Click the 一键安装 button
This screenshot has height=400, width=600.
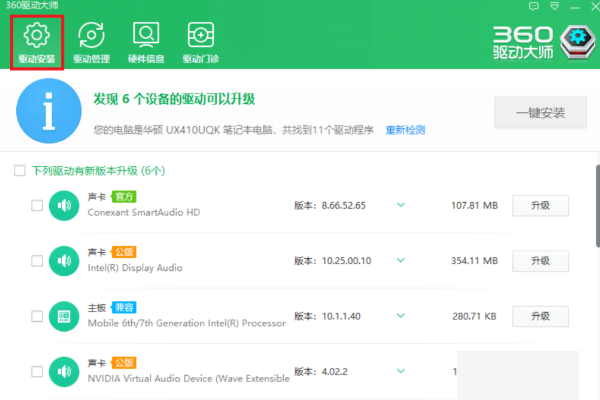pos(540,113)
